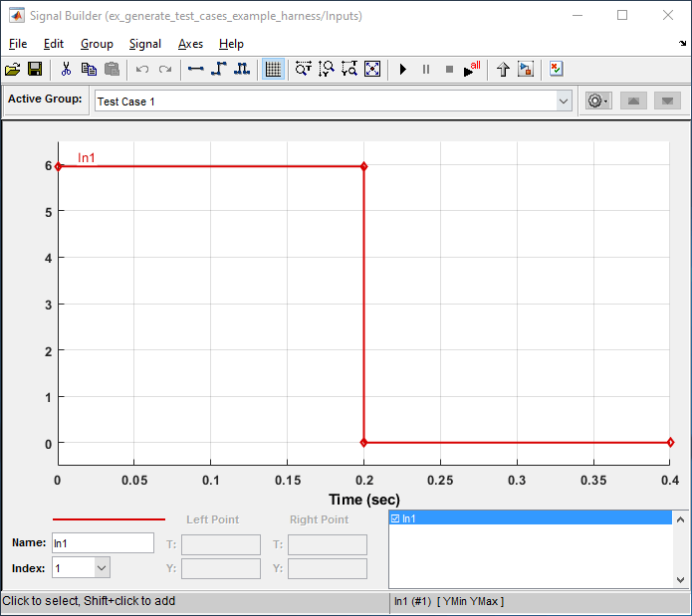Expand the Active Group dropdown

click(564, 101)
